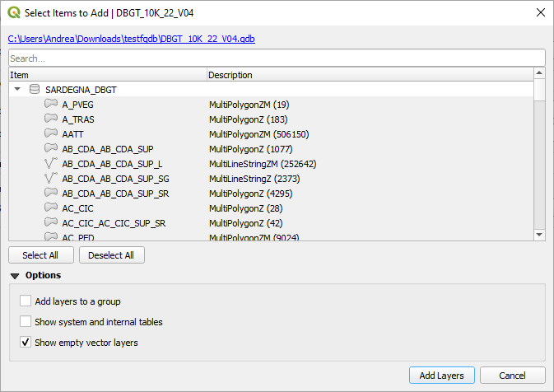Uncheck Show empty vector layers

pos(26,342)
